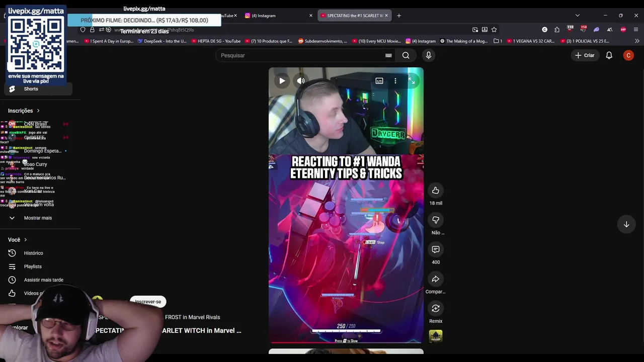Open the 400 comments panel
This screenshot has width=644, height=362.
click(436, 249)
